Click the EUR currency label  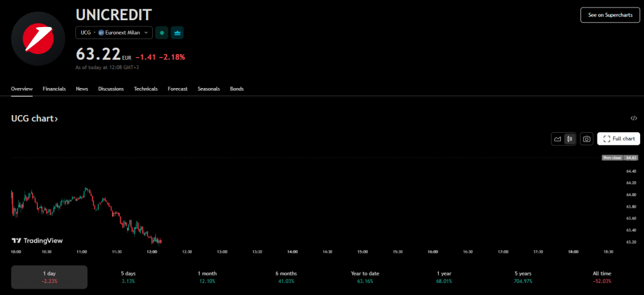[127, 58]
